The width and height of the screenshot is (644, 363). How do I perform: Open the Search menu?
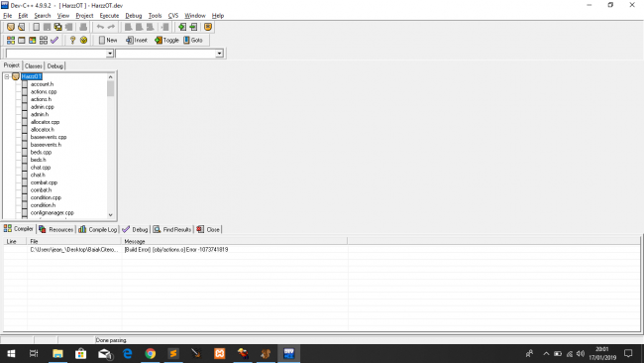click(x=43, y=16)
